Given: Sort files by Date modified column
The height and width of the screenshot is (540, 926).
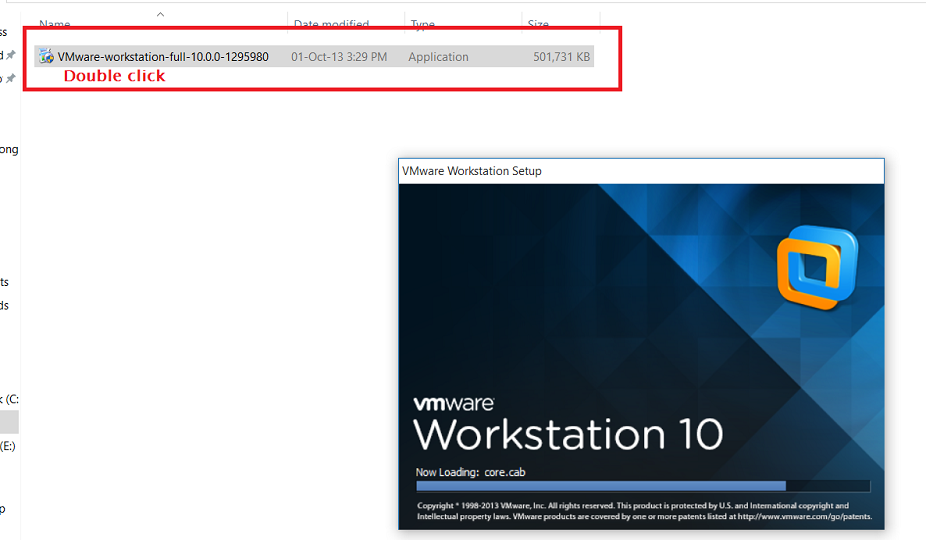Looking at the screenshot, I should pyautogui.click(x=331, y=24).
